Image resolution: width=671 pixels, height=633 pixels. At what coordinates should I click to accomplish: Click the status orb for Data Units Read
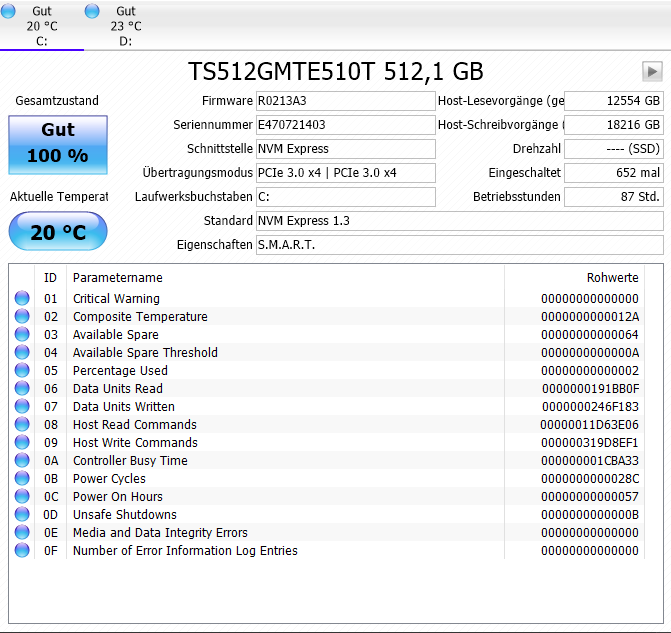point(22,388)
